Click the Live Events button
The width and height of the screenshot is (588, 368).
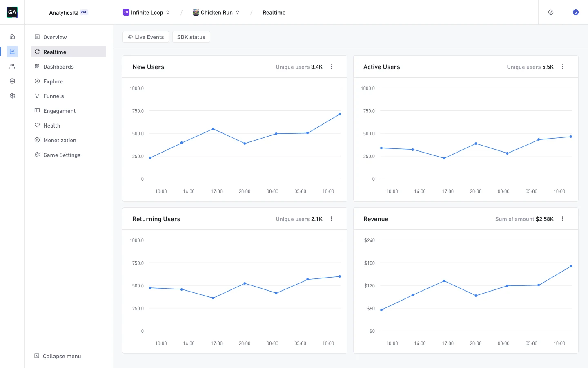pyautogui.click(x=146, y=37)
